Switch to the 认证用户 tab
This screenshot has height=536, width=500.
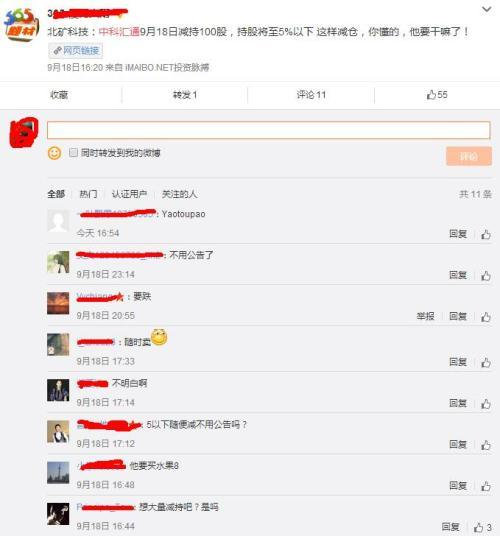[x=129, y=194]
